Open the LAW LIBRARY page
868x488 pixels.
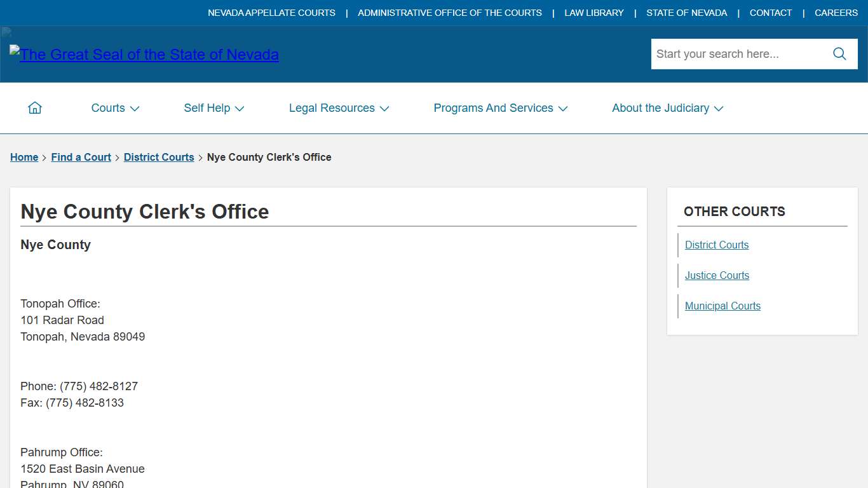pos(593,13)
